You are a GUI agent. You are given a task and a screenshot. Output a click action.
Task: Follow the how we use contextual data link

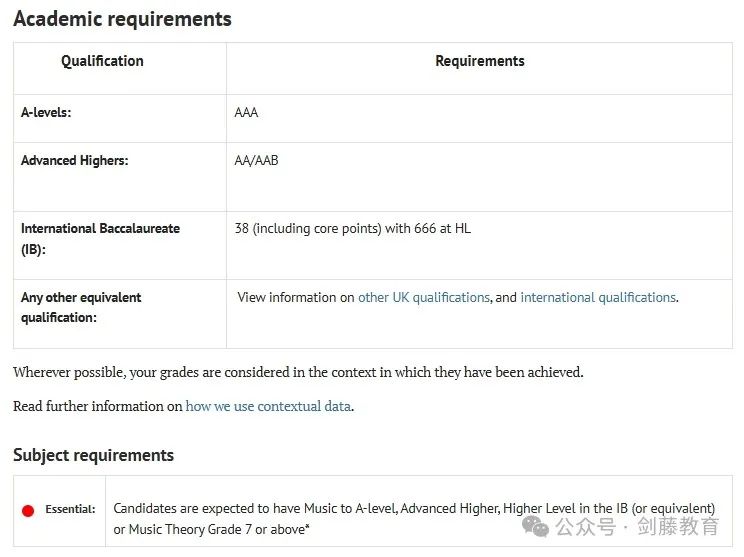268,406
